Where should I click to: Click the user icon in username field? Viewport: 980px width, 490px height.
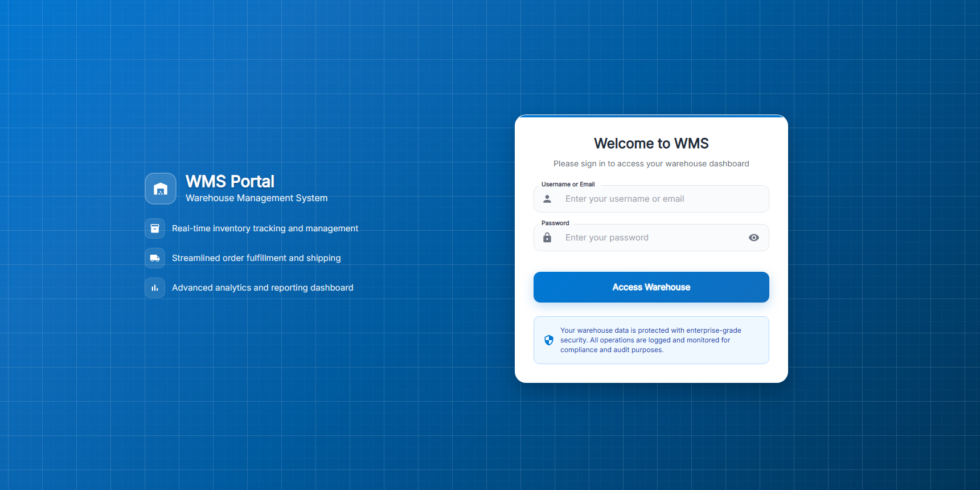(x=547, y=199)
